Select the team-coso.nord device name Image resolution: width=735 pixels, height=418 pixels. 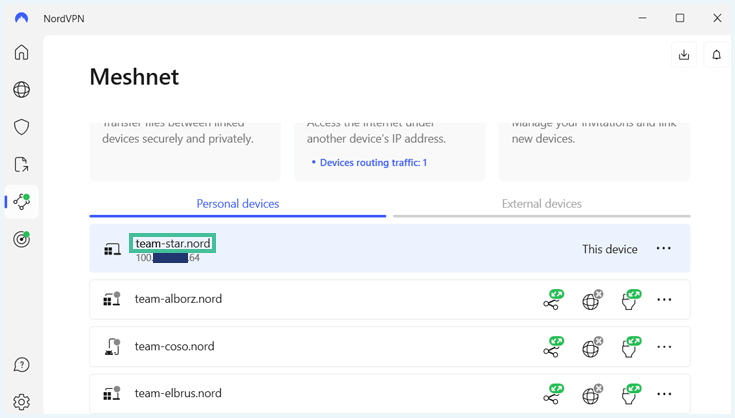pyautogui.click(x=174, y=346)
